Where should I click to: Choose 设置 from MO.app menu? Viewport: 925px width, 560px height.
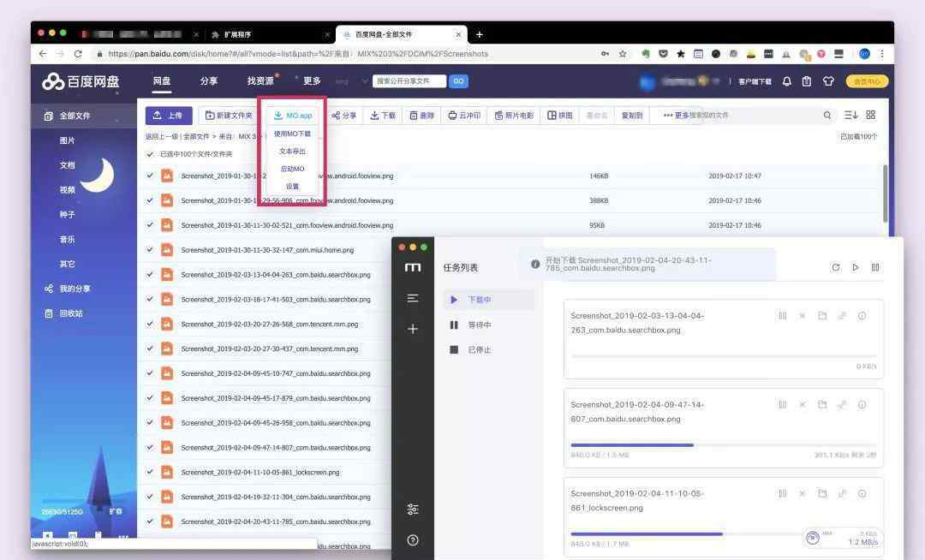pos(293,187)
